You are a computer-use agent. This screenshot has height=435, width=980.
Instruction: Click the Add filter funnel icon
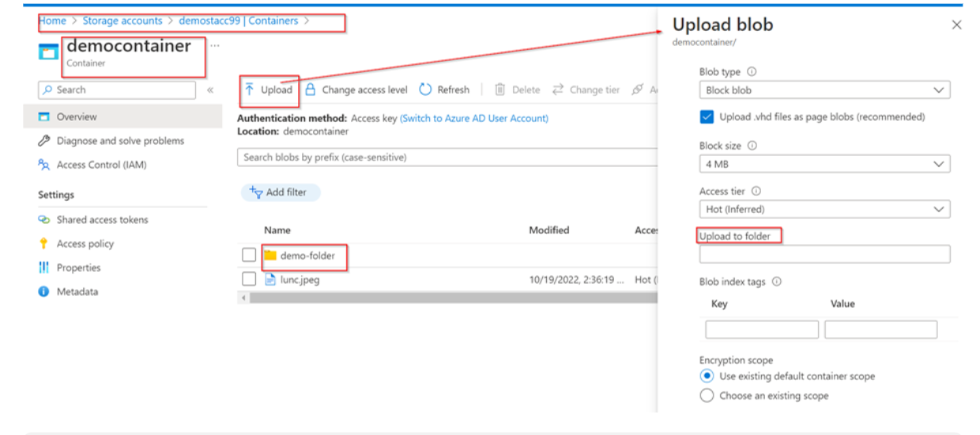pos(256,192)
